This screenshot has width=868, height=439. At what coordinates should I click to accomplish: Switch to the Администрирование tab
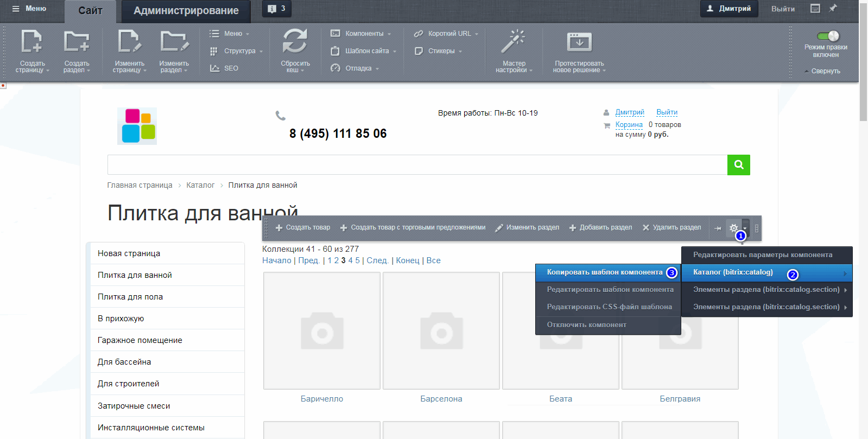(186, 11)
